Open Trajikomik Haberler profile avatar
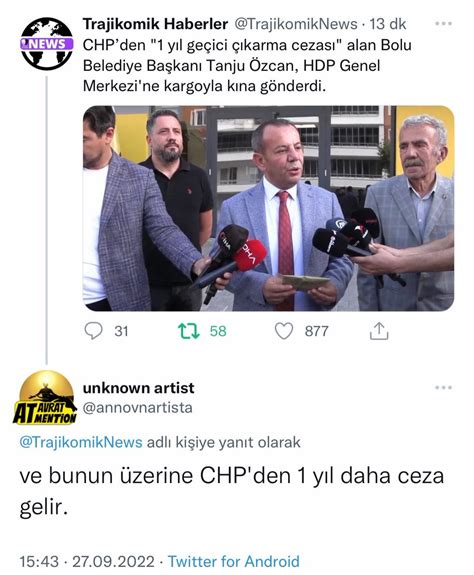The height and width of the screenshot is (575, 474). 47,44
